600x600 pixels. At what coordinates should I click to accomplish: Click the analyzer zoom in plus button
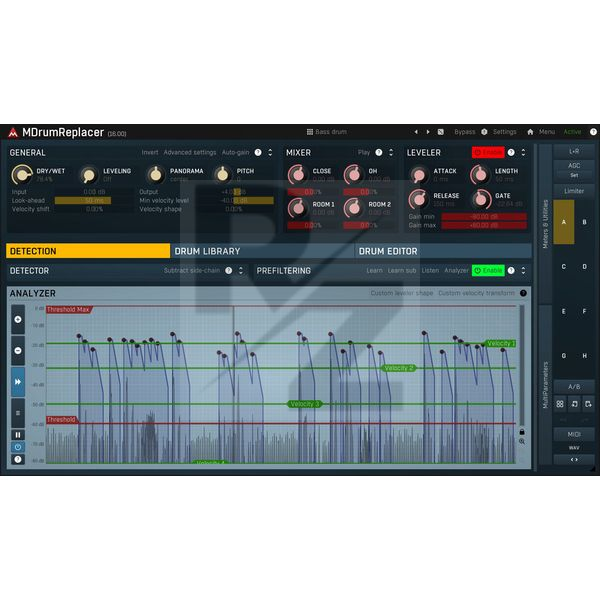[18, 320]
